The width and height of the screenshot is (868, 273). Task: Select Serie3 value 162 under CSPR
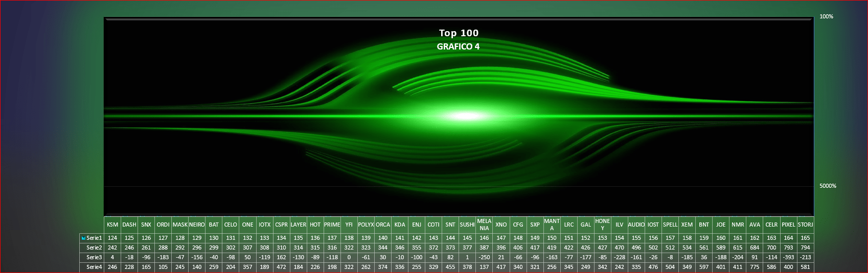coord(281,257)
